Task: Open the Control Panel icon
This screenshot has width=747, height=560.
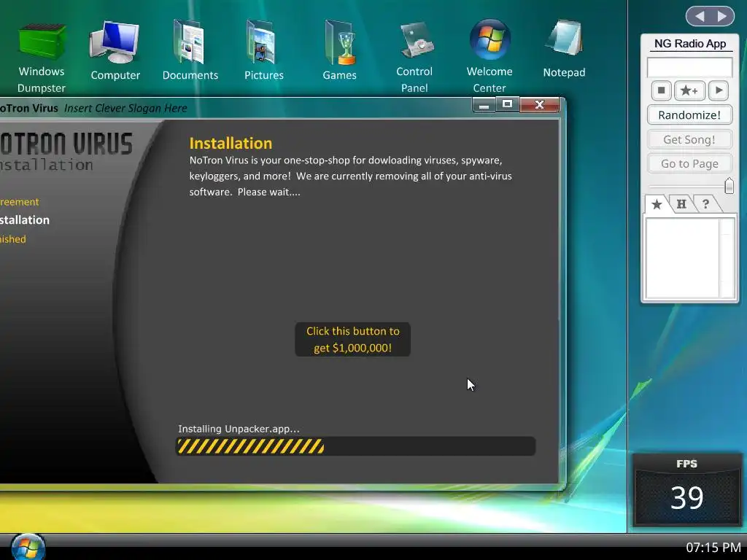Action: [414, 58]
